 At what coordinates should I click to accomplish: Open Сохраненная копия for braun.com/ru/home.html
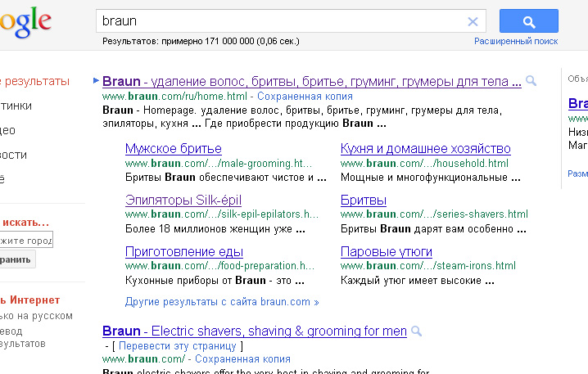pyautogui.click(x=305, y=97)
